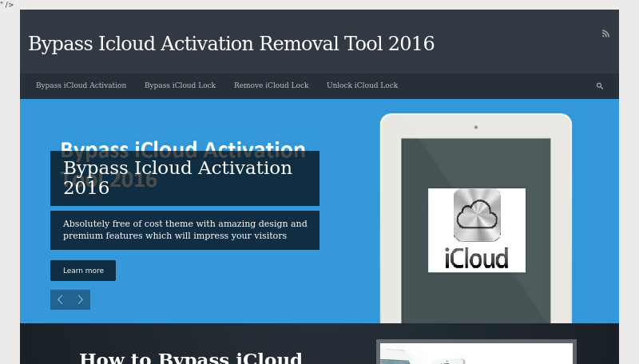
Task: Click the slide description about free theme
Action: (x=185, y=230)
